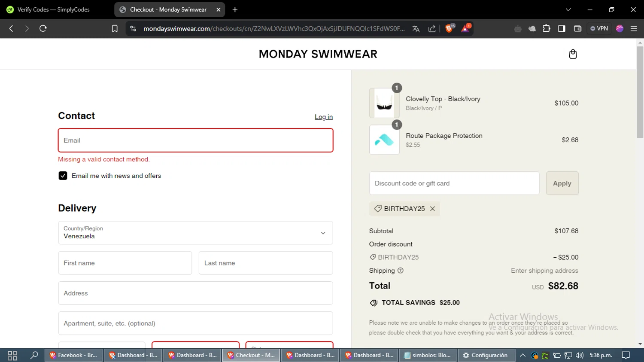Click the Subtotal $107.68 value
The width and height of the screenshot is (644, 362).
[566, 231]
